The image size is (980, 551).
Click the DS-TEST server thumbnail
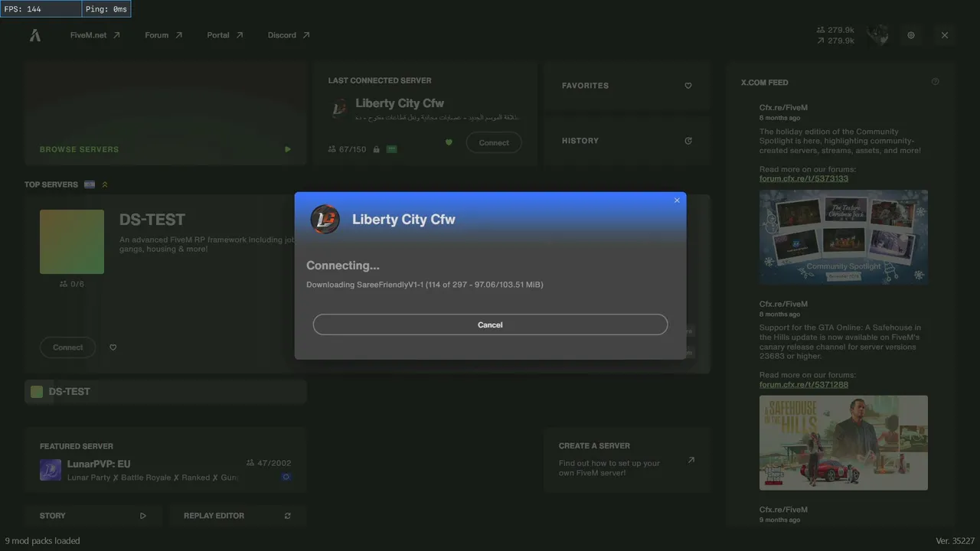tap(72, 242)
